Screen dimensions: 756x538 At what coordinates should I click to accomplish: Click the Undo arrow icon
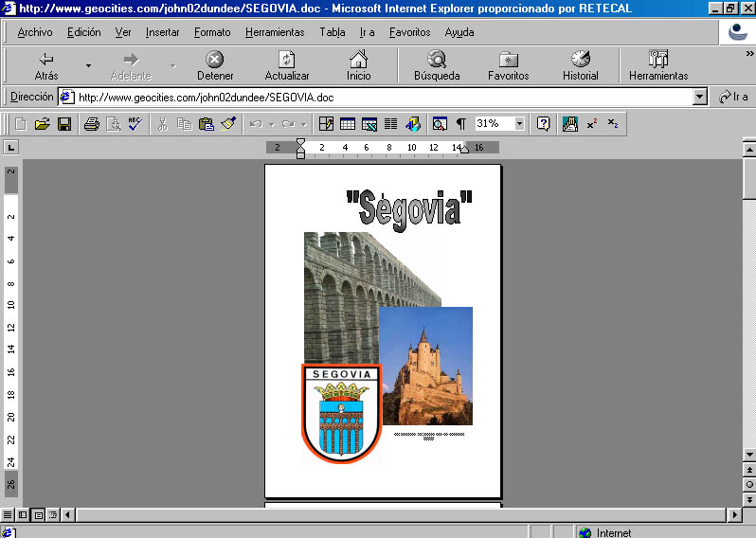[256, 124]
